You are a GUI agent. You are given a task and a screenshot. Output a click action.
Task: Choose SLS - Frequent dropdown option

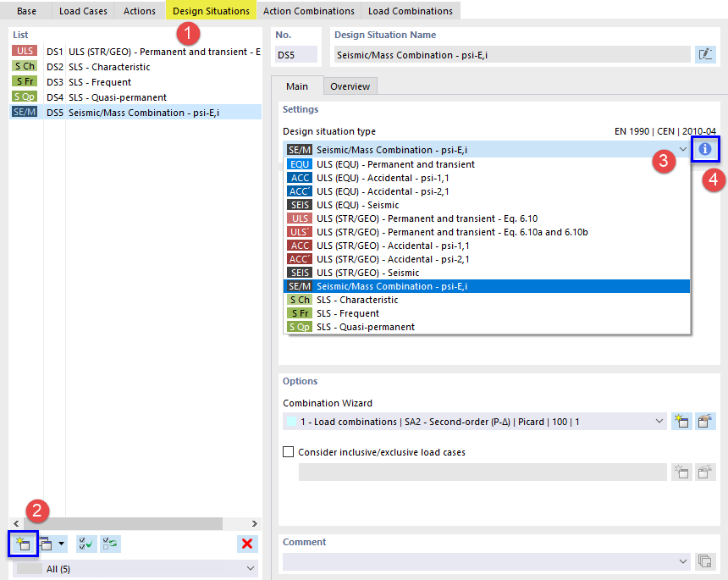(x=487, y=313)
